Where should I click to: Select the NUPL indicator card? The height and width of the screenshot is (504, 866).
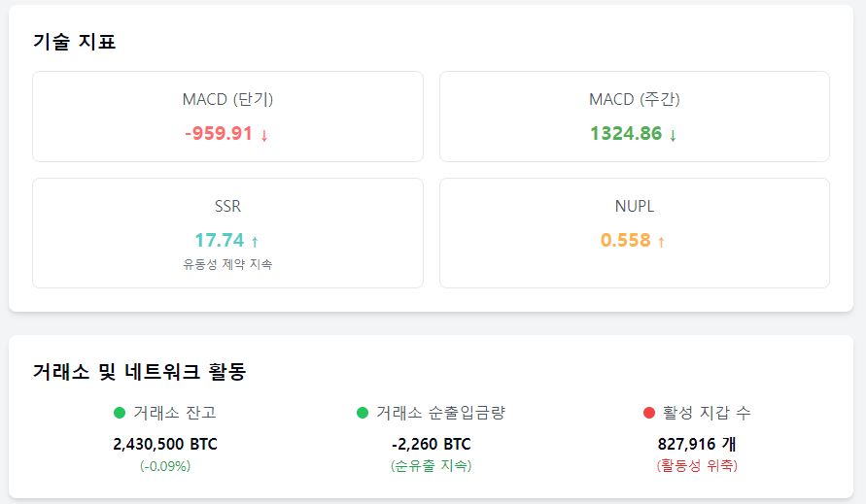635,233
